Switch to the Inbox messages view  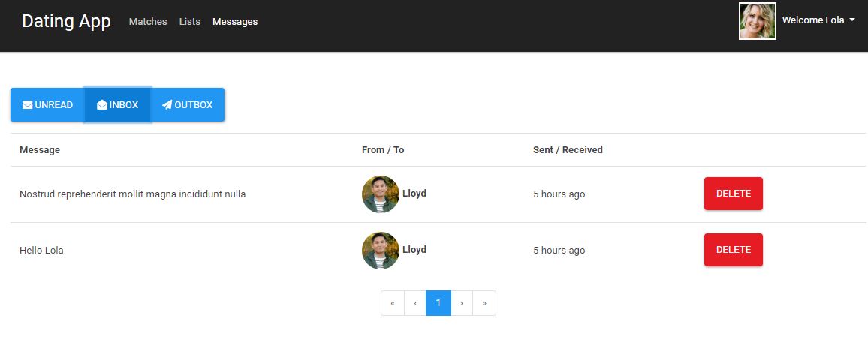[x=117, y=104]
